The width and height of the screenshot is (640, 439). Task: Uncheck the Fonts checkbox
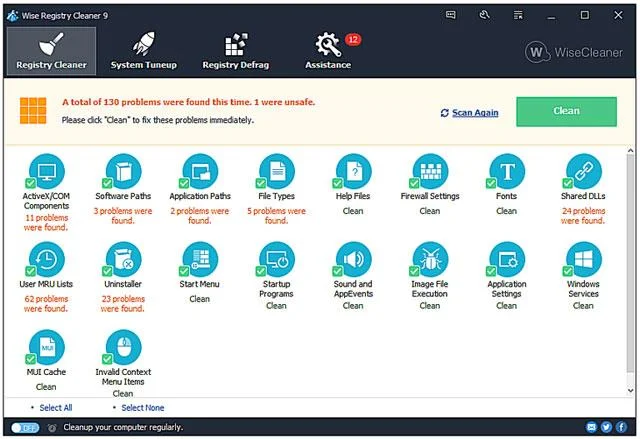[491, 183]
